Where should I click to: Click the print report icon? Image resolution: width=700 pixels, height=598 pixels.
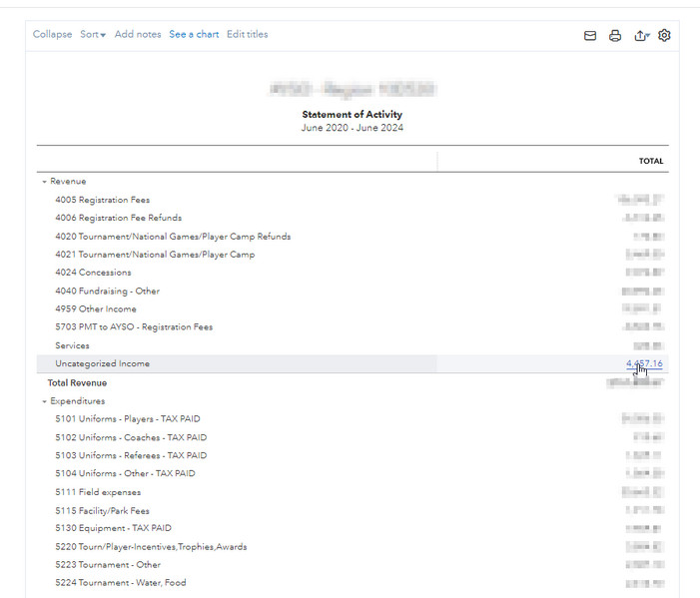point(615,36)
